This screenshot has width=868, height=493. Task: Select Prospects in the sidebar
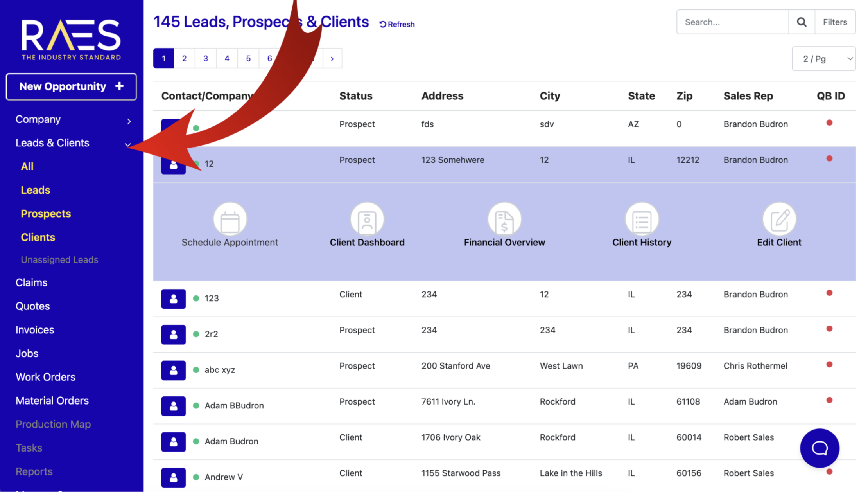click(x=46, y=214)
